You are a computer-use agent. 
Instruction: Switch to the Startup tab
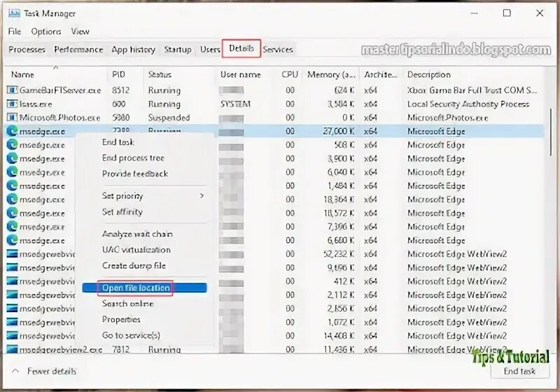(x=178, y=49)
